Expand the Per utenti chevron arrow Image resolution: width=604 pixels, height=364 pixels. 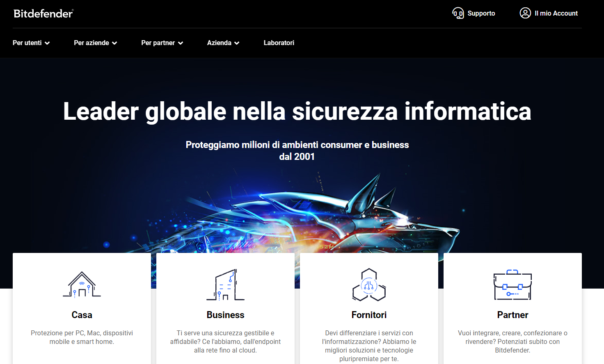click(47, 43)
